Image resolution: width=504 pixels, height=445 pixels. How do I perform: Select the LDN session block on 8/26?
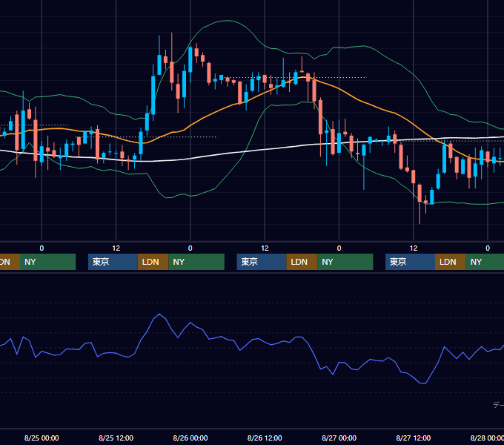pos(302,262)
